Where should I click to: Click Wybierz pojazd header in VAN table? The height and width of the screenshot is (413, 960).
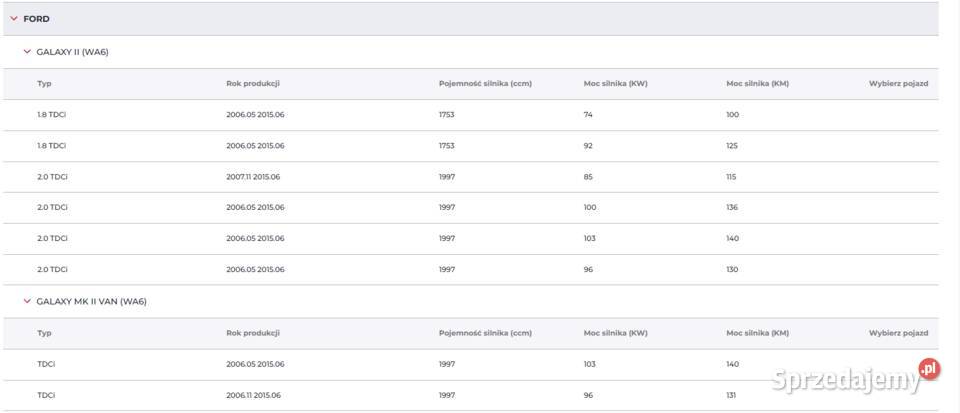898,333
